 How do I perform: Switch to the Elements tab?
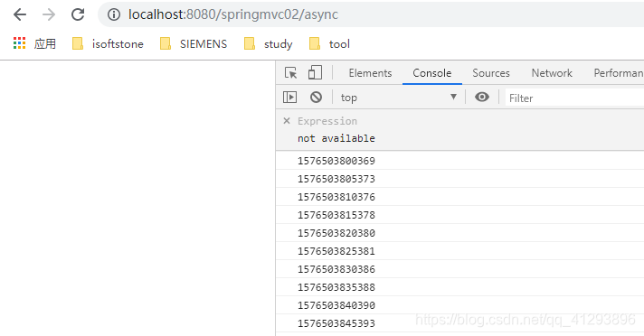370,73
